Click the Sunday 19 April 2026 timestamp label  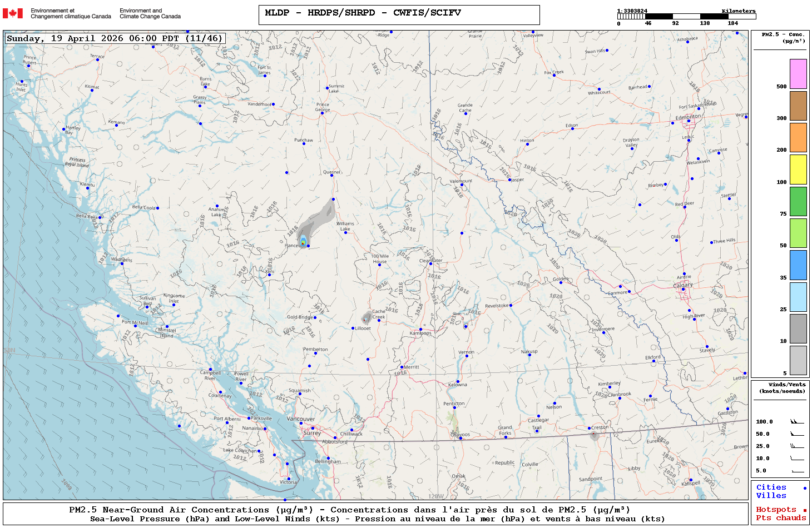[x=115, y=38]
